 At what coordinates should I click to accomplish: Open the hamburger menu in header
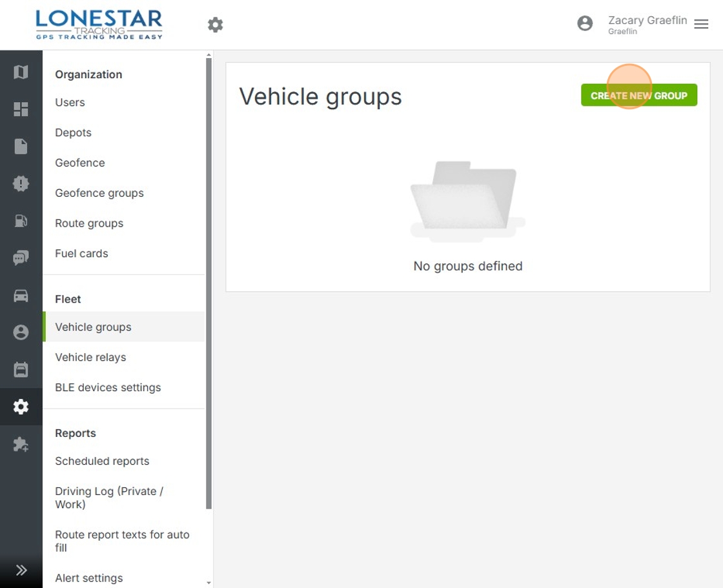(x=701, y=24)
